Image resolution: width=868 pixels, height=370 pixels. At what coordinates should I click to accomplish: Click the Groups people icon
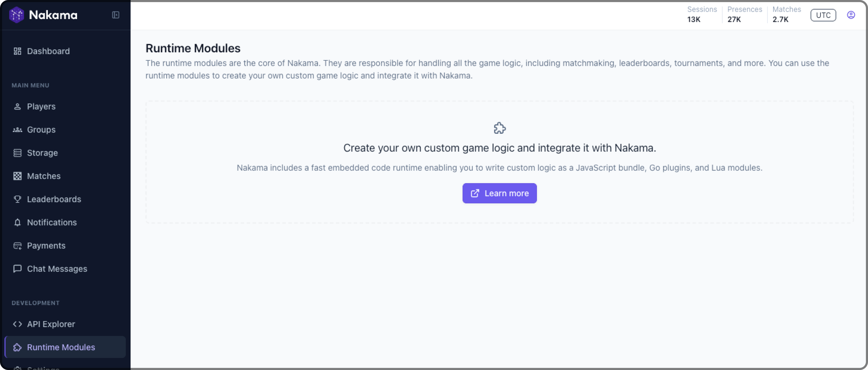pyautogui.click(x=18, y=130)
